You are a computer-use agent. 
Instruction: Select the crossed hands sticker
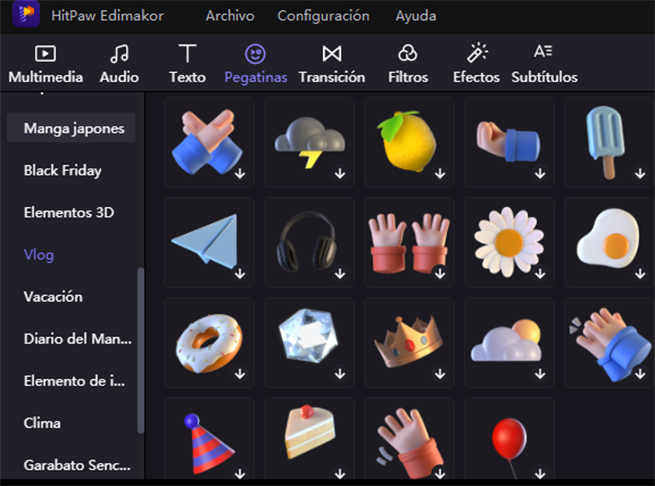(x=209, y=142)
